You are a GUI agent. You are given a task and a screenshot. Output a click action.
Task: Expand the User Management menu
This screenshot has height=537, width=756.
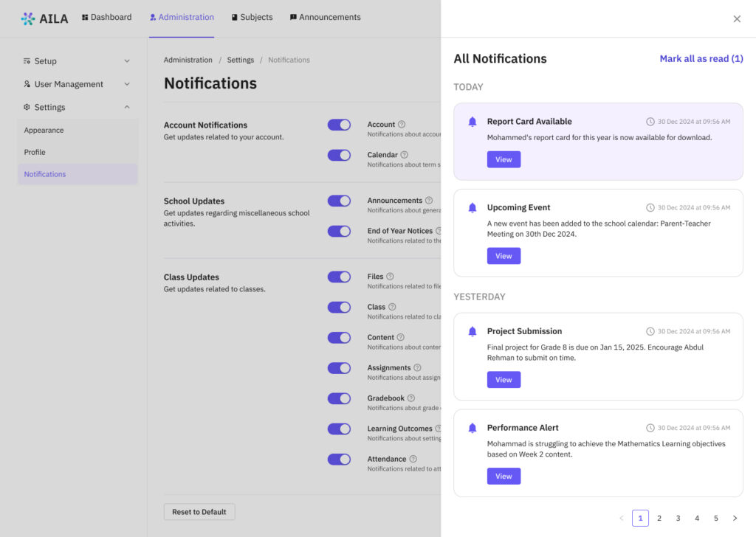click(x=77, y=84)
